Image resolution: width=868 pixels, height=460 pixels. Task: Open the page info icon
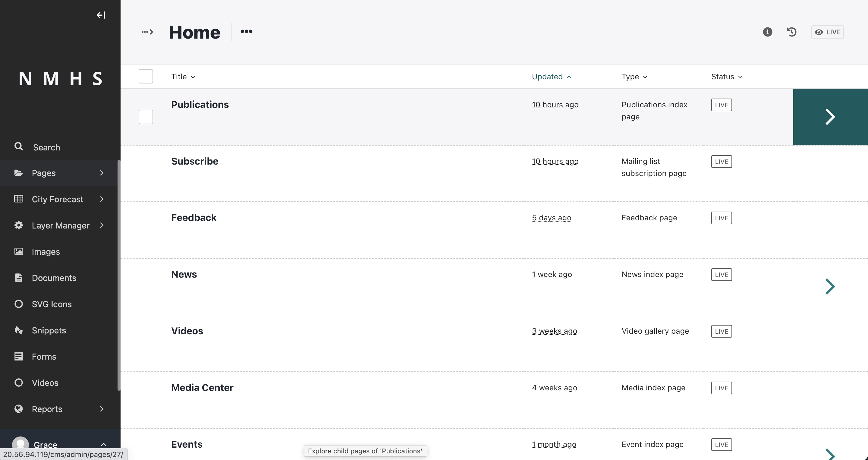coord(767,32)
